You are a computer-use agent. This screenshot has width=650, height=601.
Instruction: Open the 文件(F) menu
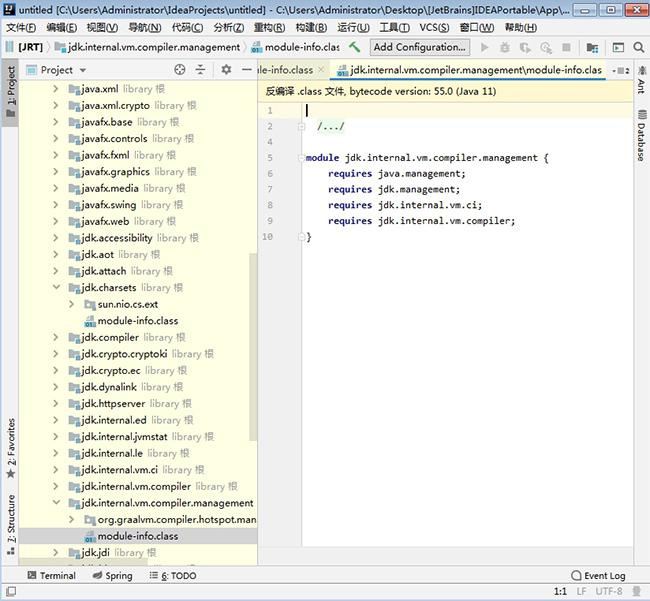(21, 28)
